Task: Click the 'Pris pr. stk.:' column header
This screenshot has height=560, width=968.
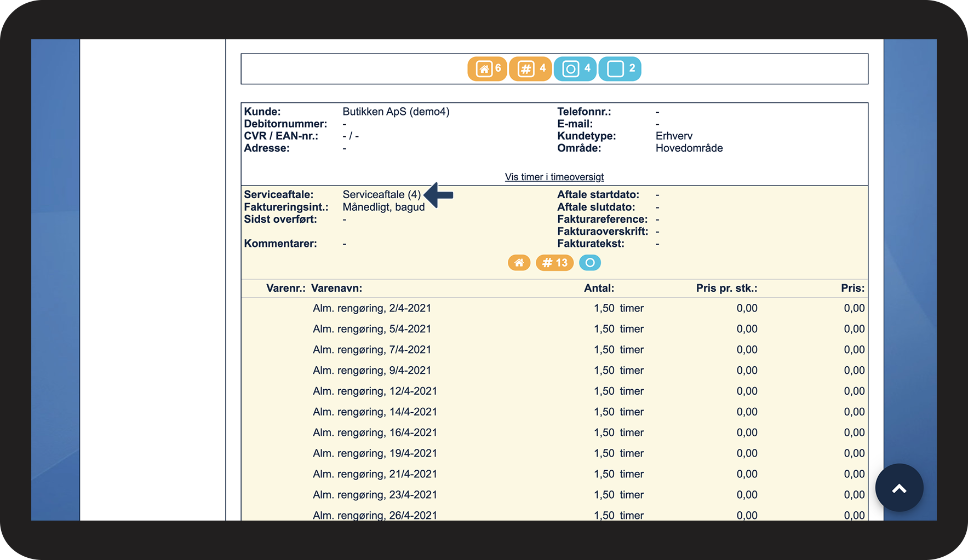Action: point(726,288)
